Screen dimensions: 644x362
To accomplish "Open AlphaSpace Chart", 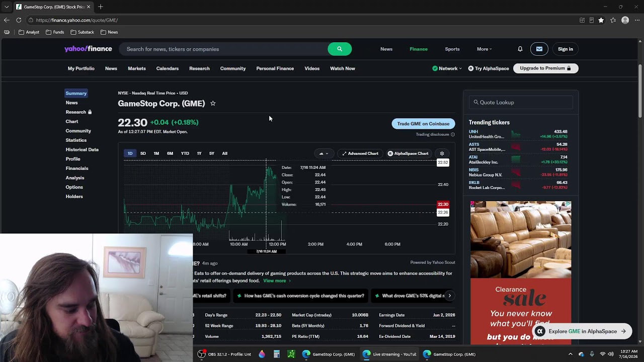I will click(408, 153).
